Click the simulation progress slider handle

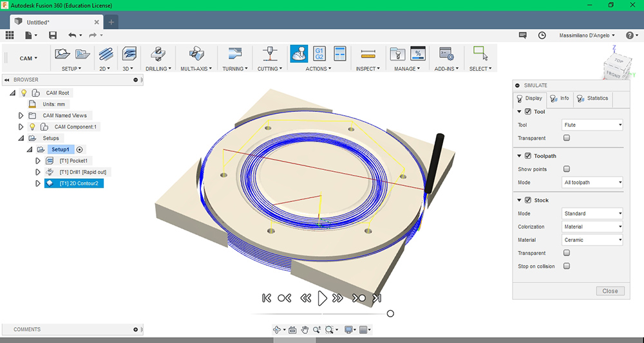pos(390,314)
